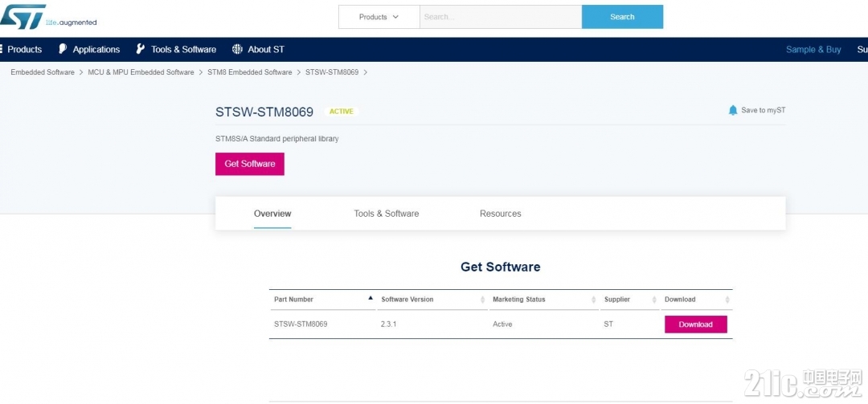Sort table by Software Version column
Image resolution: width=868 pixels, height=404 pixels.
[x=432, y=300]
